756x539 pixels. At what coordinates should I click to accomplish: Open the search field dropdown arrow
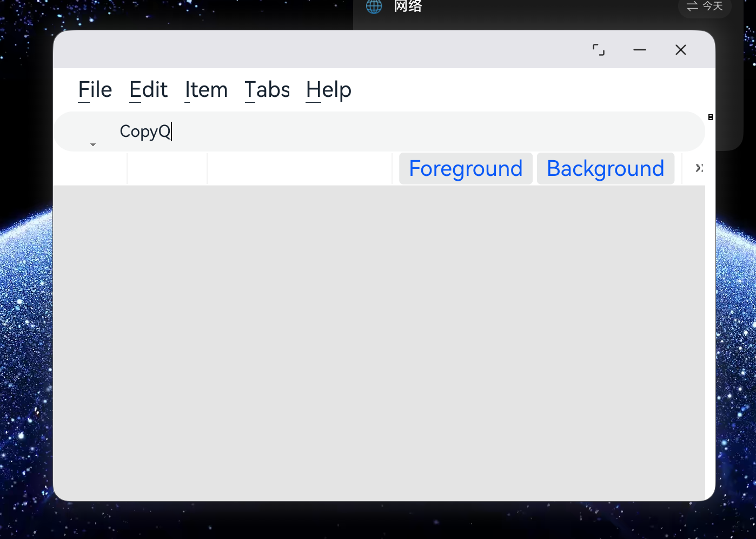(93, 144)
